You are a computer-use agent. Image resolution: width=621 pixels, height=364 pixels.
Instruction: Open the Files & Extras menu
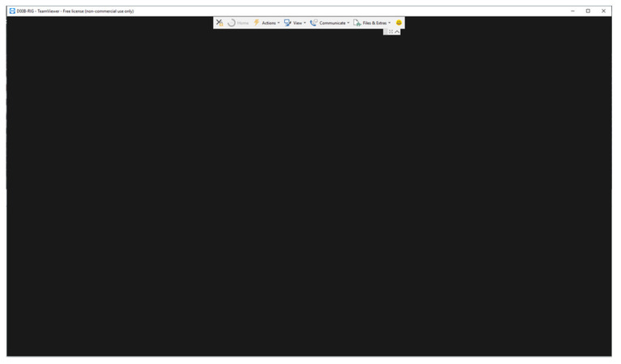pos(372,23)
